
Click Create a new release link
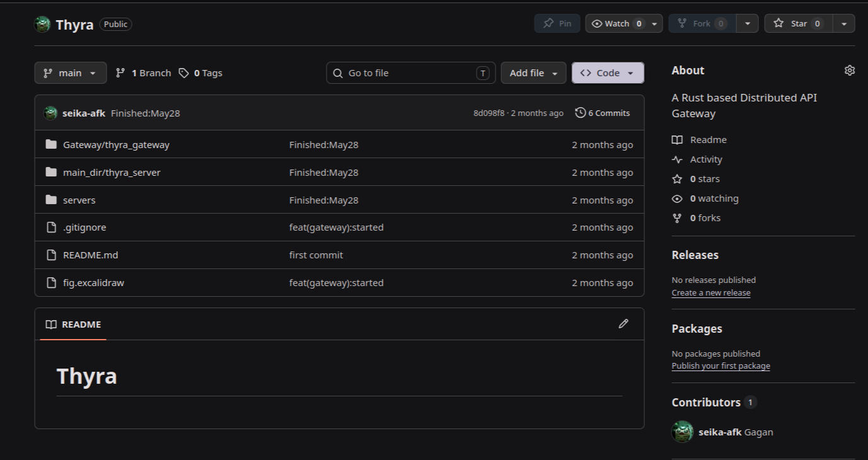(711, 292)
